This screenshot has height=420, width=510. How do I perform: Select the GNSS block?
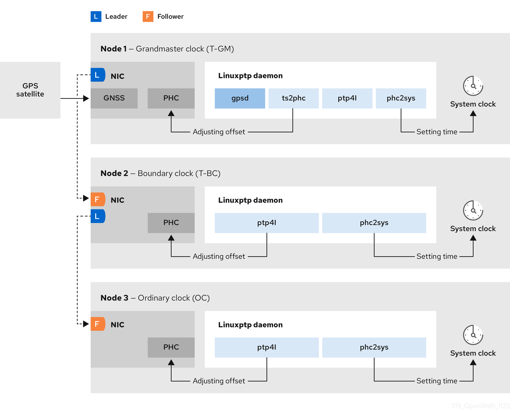pyautogui.click(x=114, y=98)
